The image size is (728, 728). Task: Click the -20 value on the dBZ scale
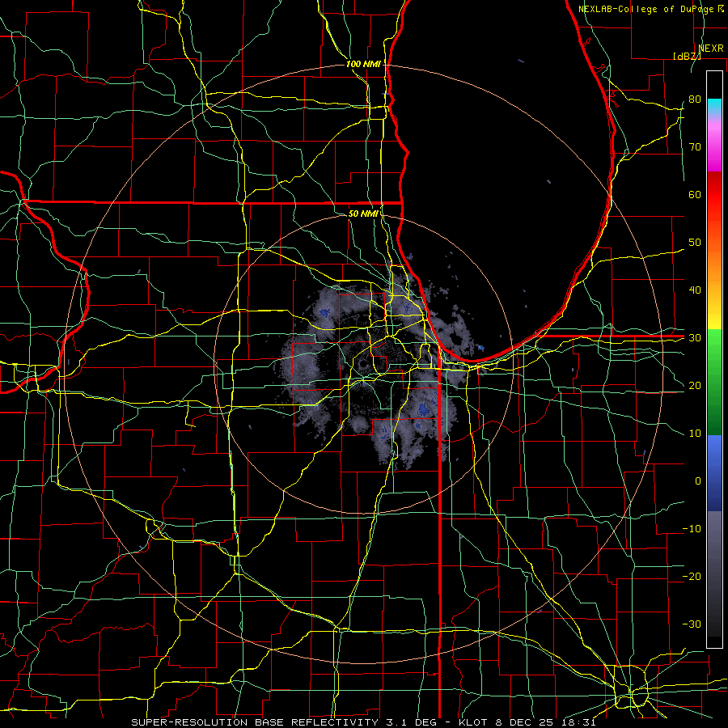tap(692, 576)
